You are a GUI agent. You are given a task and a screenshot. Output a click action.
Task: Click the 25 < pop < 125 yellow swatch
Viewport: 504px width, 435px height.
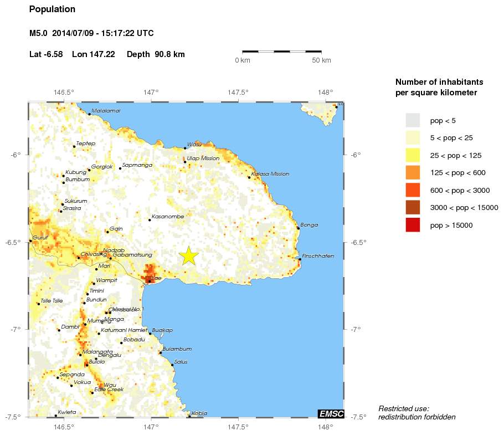click(413, 155)
